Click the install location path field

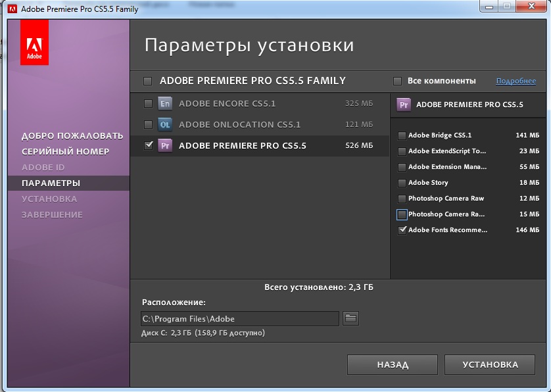click(240, 318)
